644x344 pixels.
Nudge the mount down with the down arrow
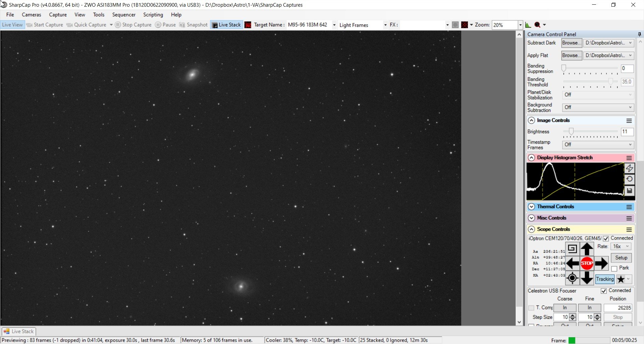coord(587,278)
